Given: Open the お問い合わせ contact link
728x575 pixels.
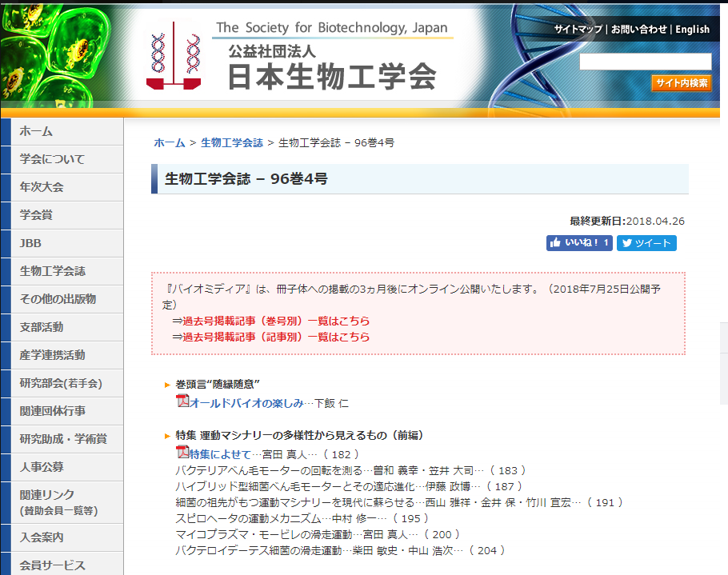Looking at the screenshot, I should 638,30.
